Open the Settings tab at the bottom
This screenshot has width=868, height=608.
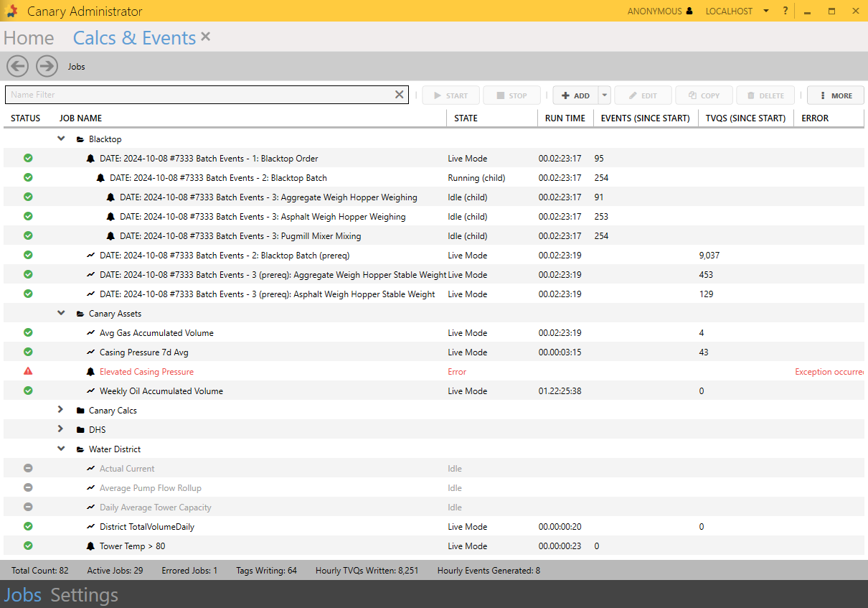coord(84,595)
